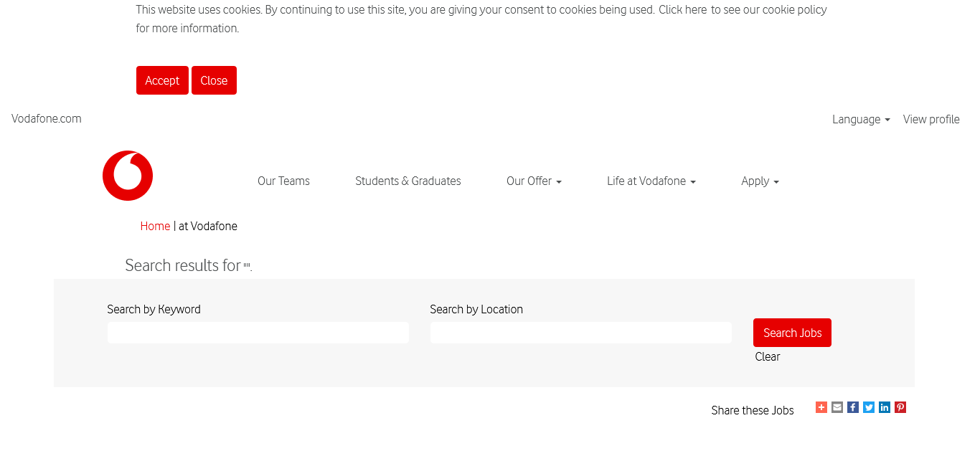Follow the Home breadcrumb link

point(155,227)
